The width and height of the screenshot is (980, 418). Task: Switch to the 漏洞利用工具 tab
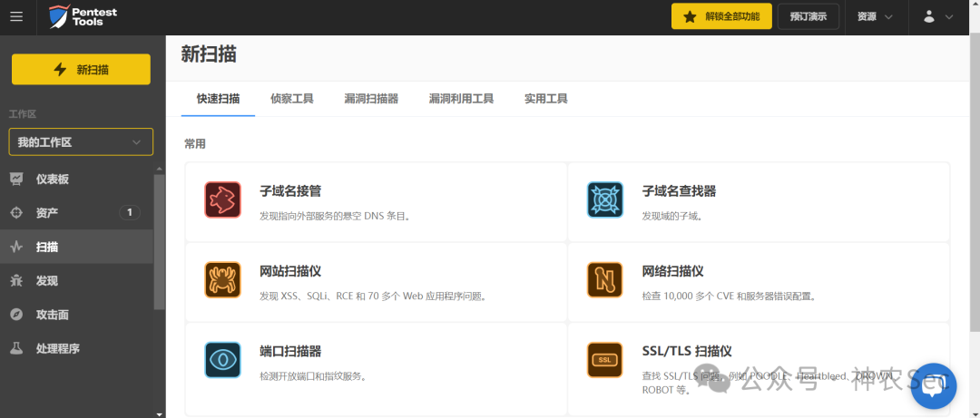(461, 99)
